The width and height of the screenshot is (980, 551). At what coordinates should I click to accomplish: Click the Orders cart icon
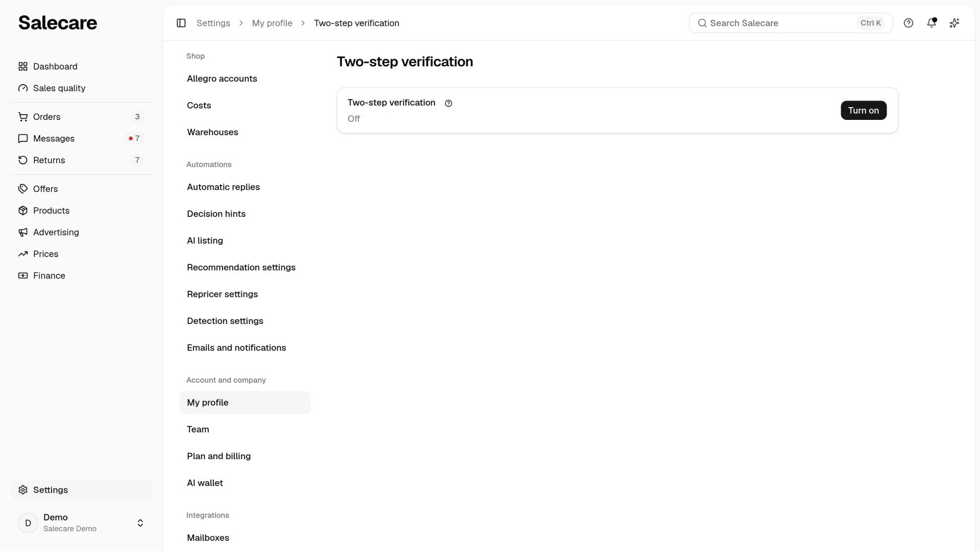[x=23, y=117]
